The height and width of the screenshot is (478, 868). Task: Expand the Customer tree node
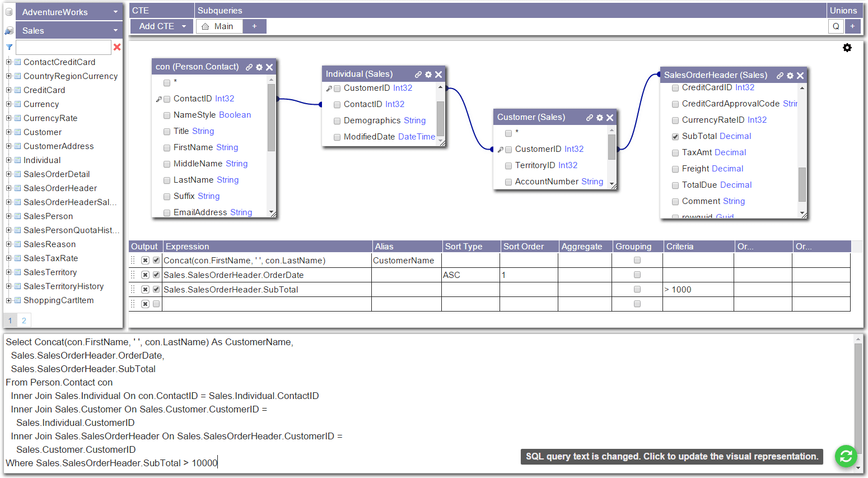coord(8,132)
